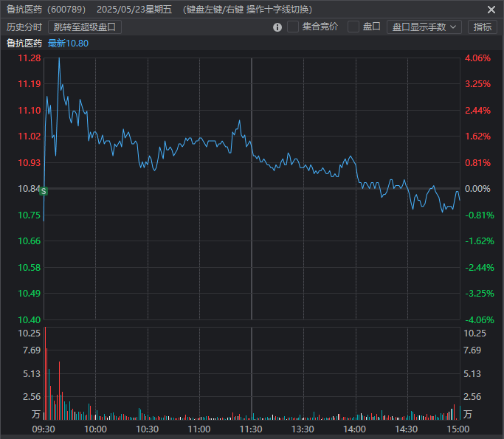Select the 10.40 bottom price label
This screenshot has width=504, height=439.
coord(29,319)
